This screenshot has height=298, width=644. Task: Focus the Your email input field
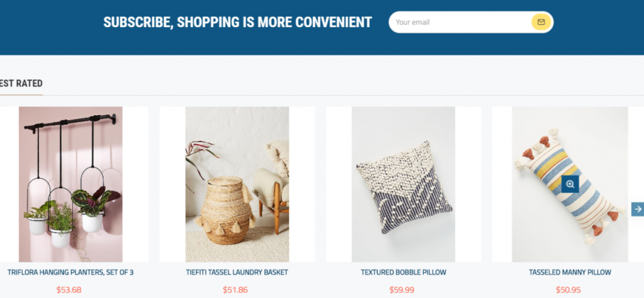460,22
